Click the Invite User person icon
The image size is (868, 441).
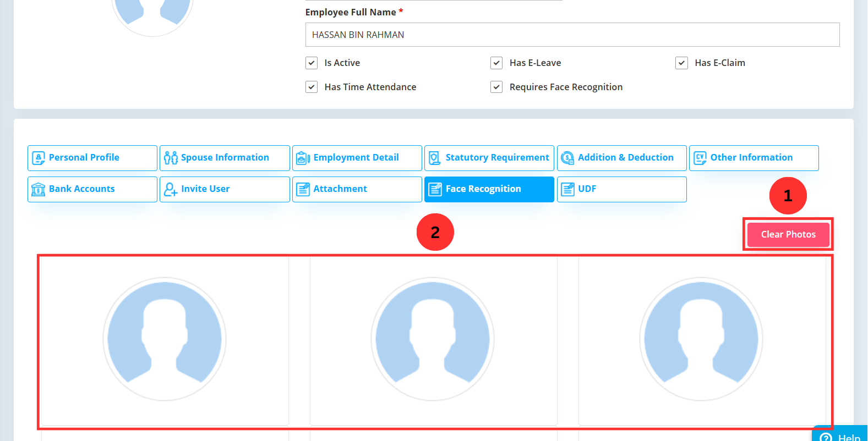[171, 190]
